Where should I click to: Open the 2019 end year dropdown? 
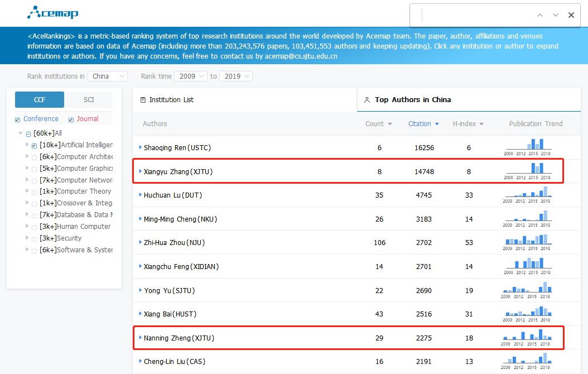(x=236, y=76)
